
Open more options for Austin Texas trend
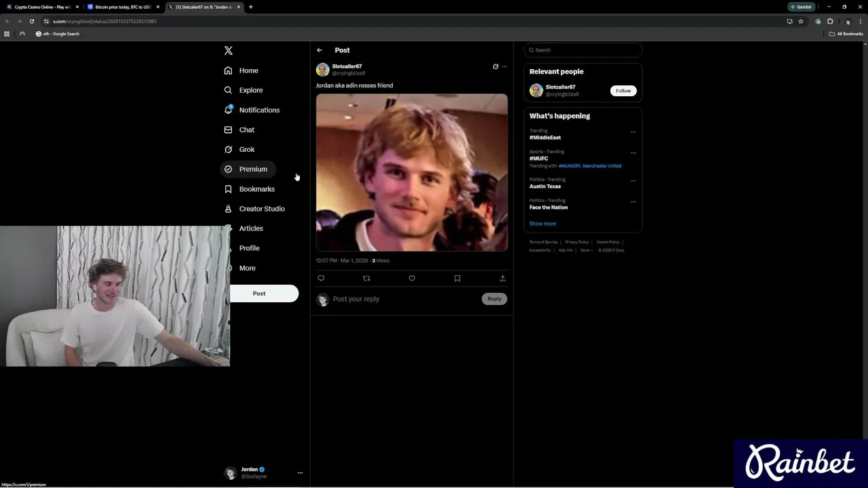click(633, 181)
